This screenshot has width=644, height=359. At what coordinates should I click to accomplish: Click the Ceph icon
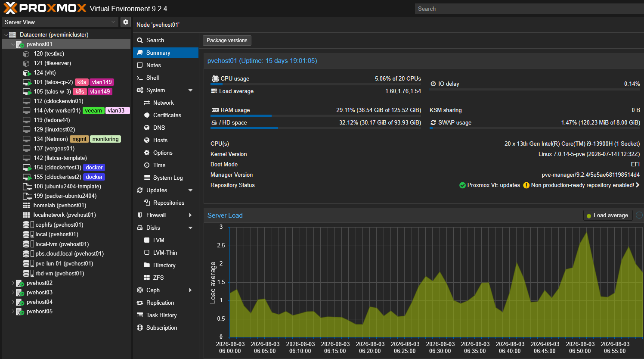tap(140, 290)
